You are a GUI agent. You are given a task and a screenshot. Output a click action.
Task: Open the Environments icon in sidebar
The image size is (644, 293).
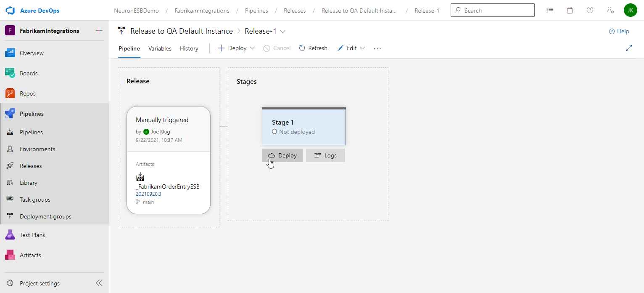(10, 149)
